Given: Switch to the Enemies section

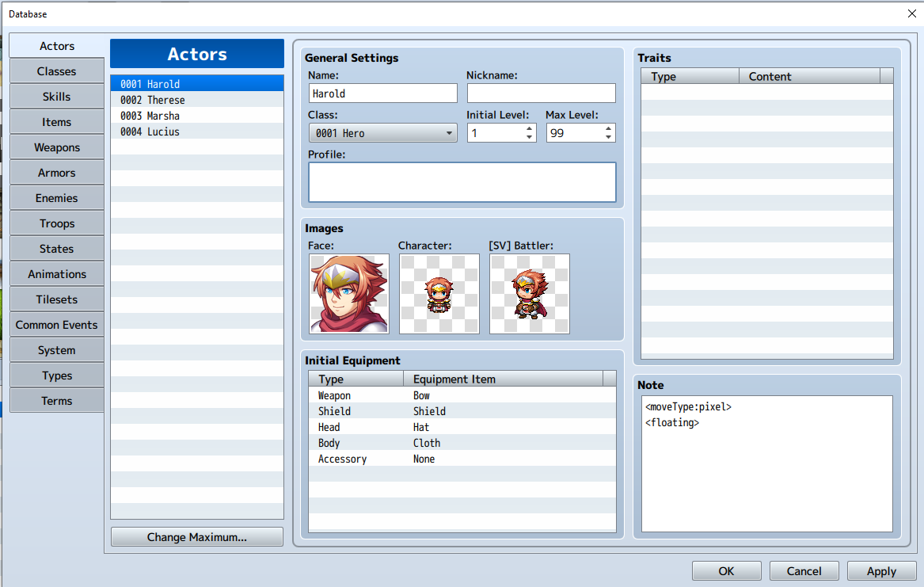Looking at the screenshot, I should (x=56, y=197).
